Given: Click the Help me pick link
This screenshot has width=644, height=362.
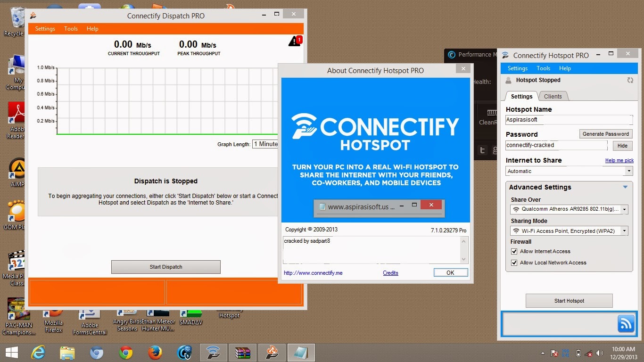Looking at the screenshot, I should 619,161.
